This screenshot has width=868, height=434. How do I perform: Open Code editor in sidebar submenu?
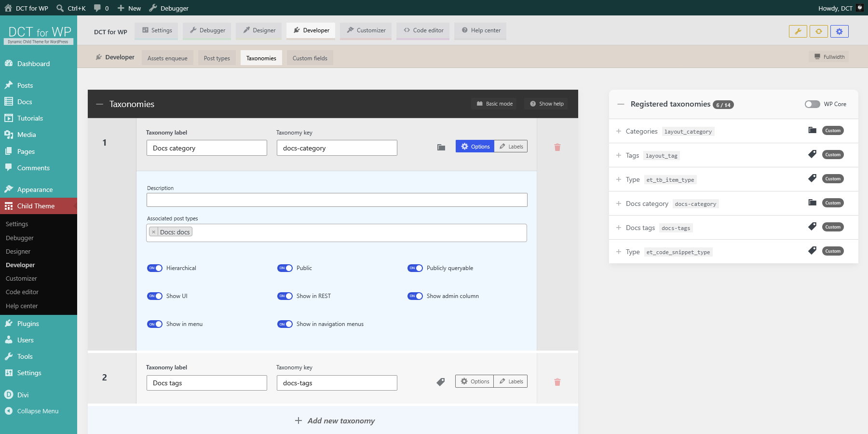(x=22, y=292)
